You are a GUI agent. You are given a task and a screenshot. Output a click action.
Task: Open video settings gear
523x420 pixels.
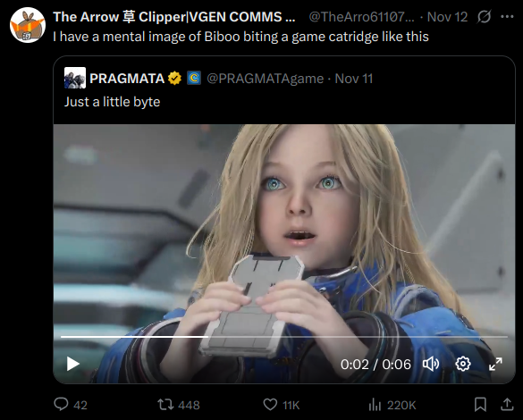click(x=463, y=364)
